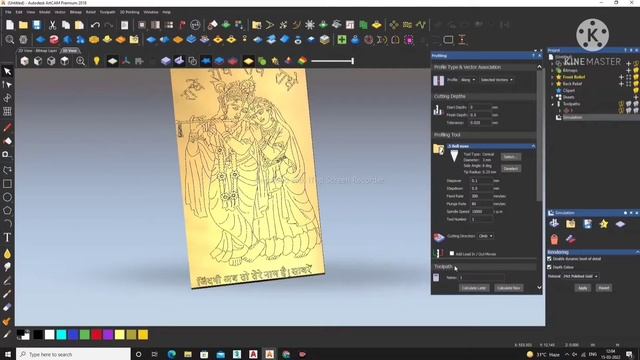Pick the red colour swatch
This screenshot has width=640, height=360.
coord(96,335)
